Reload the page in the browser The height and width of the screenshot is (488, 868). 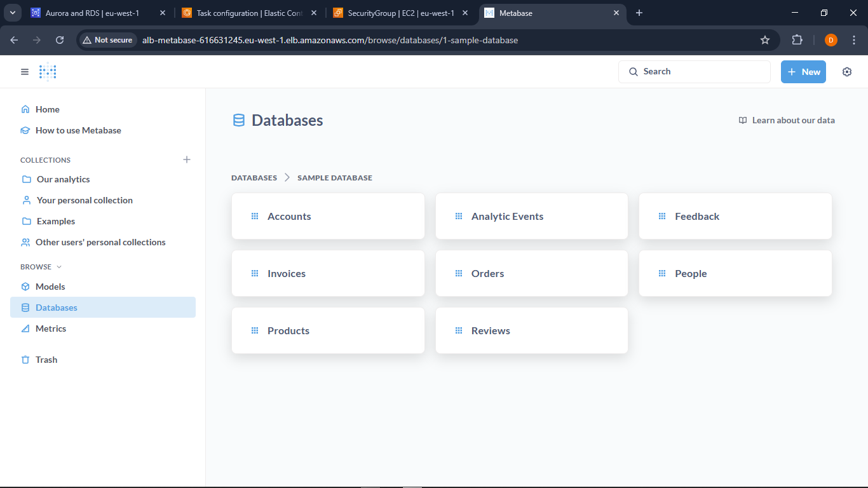coord(60,40)
